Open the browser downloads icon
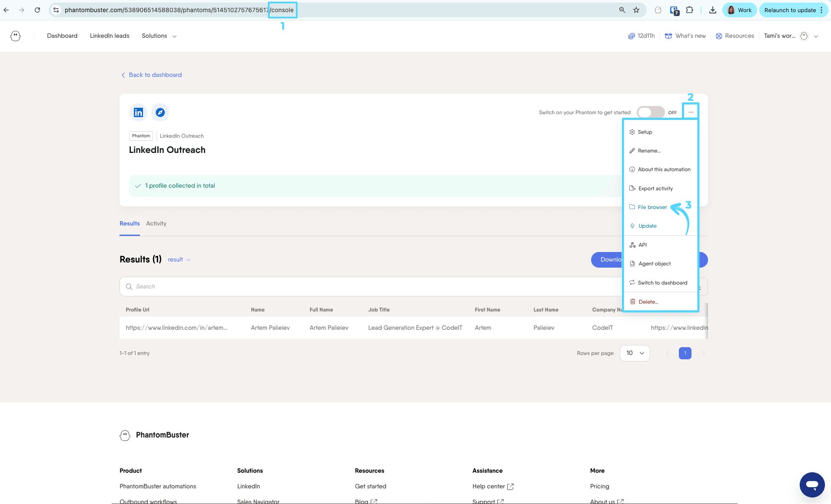Viewport: 831px width, 504px height. [712, 10]
